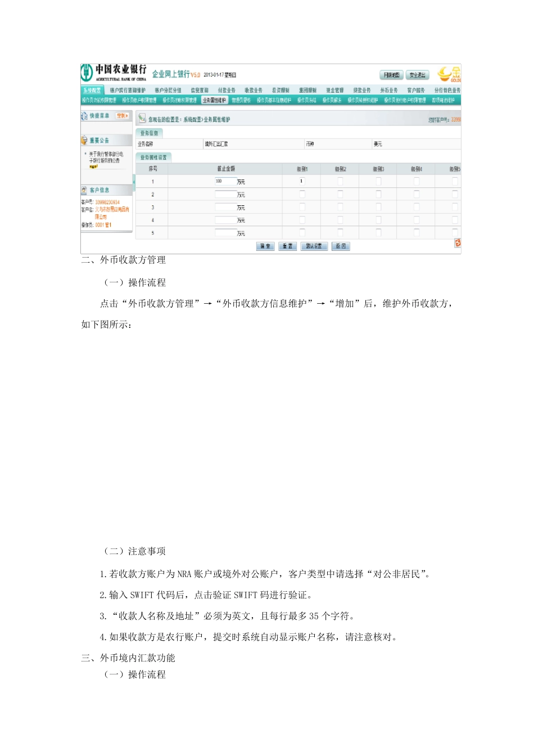Open the 系统配置 menu
534x756 pixels.
(92, 91)
